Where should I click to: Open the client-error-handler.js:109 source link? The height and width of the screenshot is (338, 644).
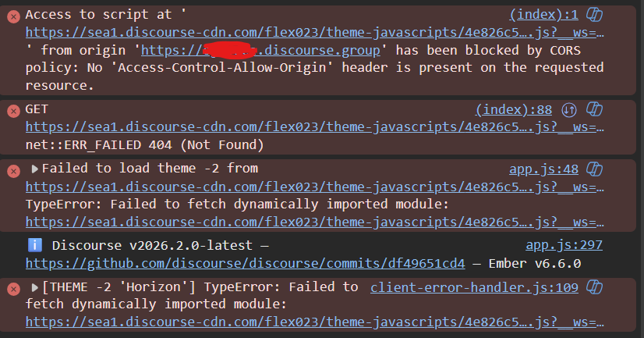click(x=474, y=287)
